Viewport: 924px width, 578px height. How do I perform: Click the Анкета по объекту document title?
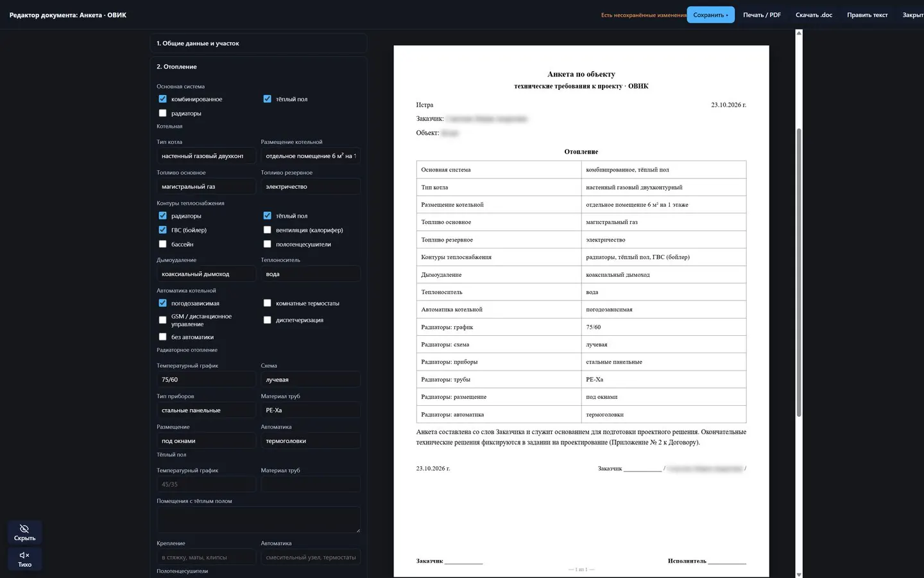point(581,74)
